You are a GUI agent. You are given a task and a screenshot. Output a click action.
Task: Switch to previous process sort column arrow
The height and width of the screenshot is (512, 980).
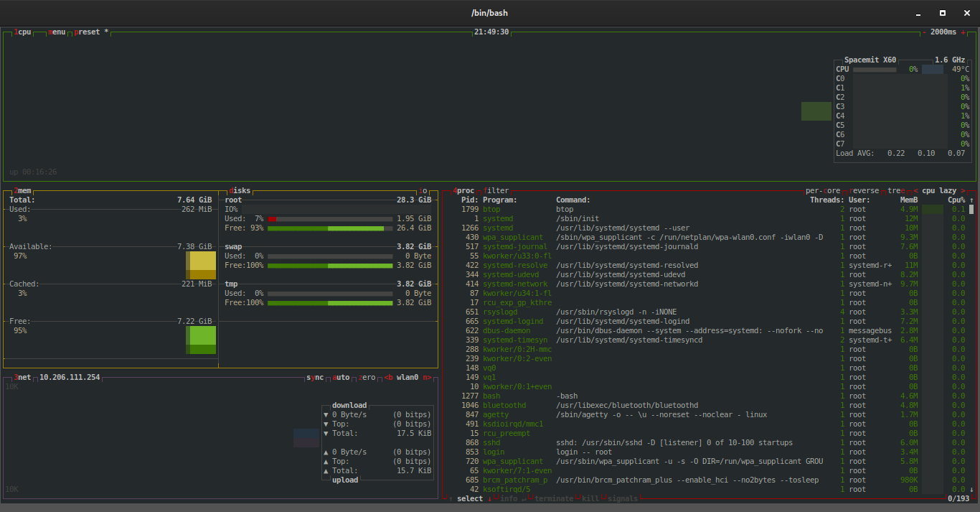pos(915,191)
